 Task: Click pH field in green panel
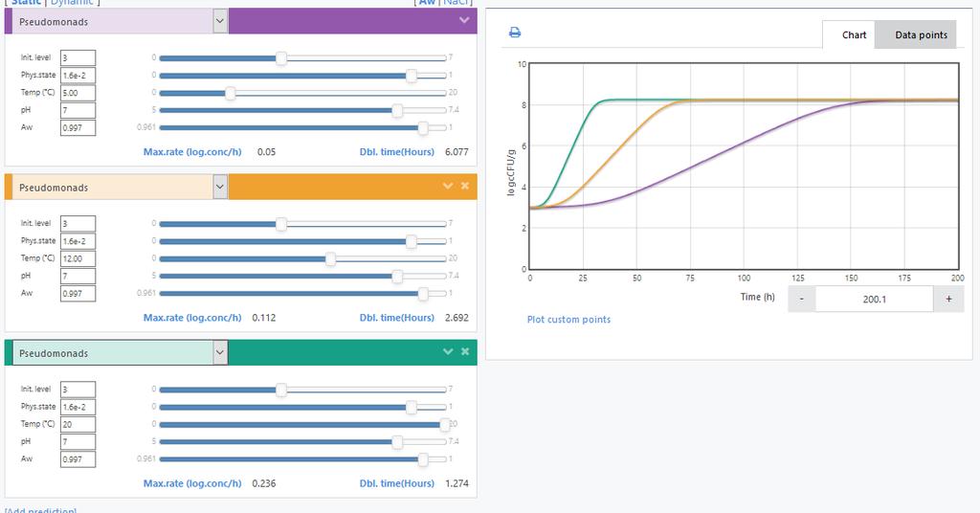coord(78,441)
